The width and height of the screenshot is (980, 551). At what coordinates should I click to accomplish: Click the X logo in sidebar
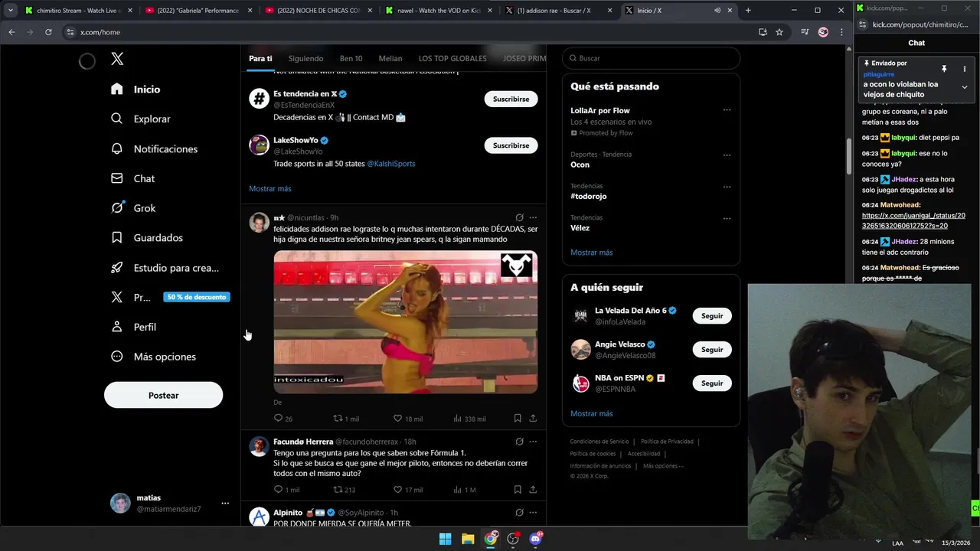117,59
